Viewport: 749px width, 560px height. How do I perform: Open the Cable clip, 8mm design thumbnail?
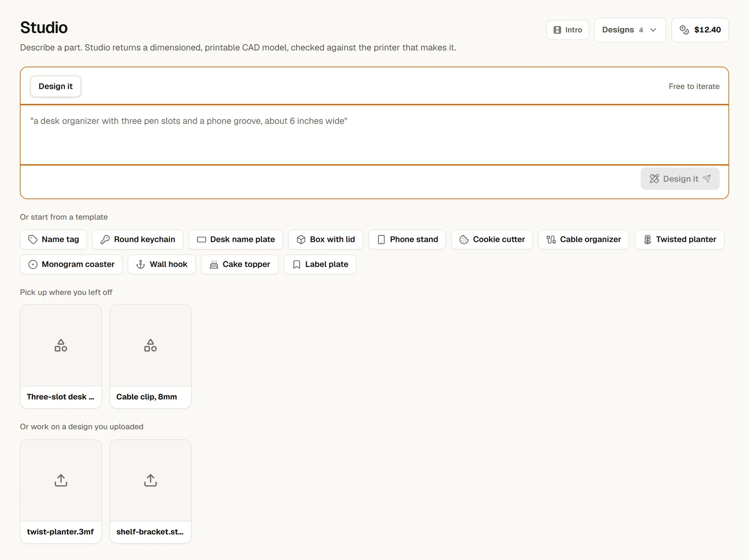click(150, 345)
